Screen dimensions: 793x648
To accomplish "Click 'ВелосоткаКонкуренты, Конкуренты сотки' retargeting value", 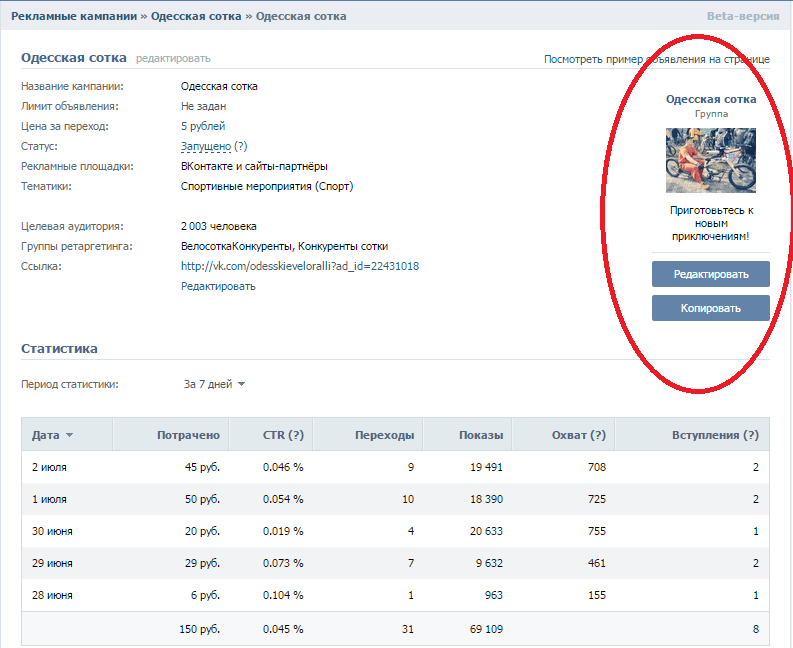I will click(284, 246).
